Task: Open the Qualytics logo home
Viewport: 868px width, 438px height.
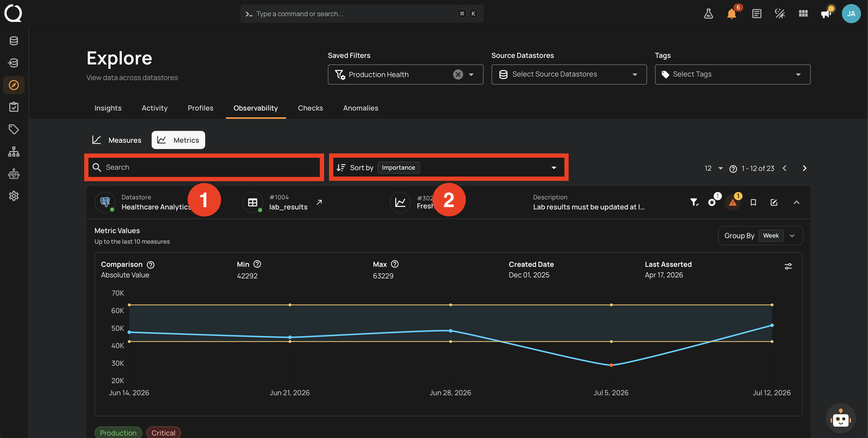Action: (x=13, y=13)
